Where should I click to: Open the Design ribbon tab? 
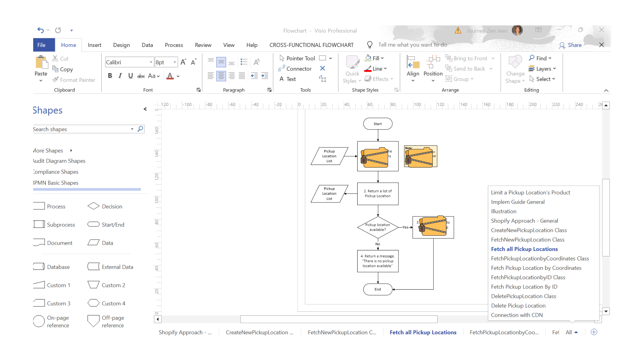coord(121,45)
